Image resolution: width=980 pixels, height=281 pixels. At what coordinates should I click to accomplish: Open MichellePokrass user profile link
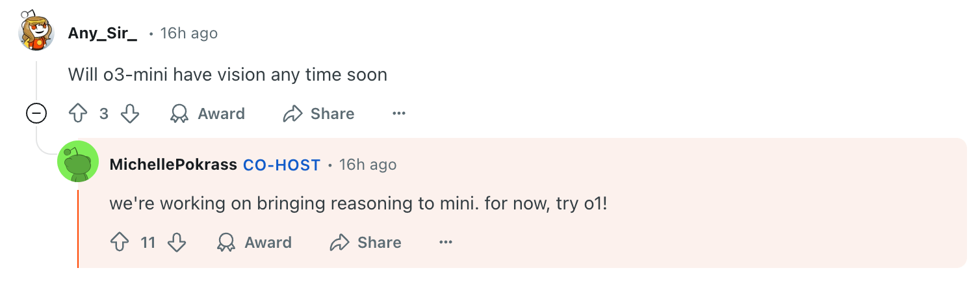pyautogui.click(x=173, y=165)
